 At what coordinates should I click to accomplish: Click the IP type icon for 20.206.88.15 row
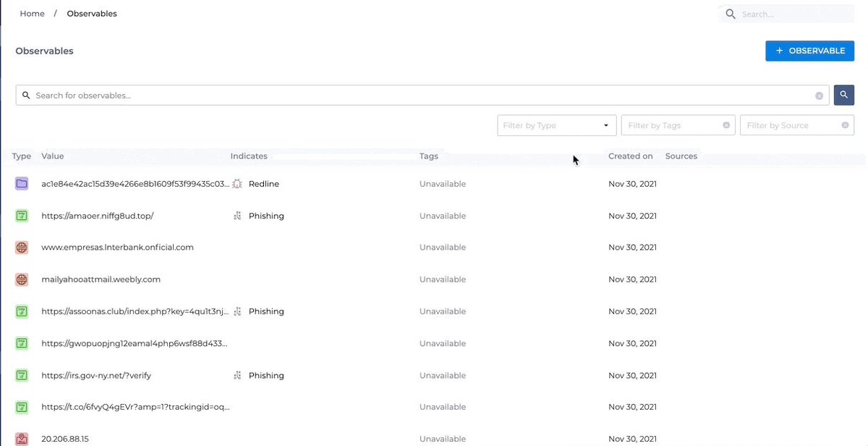pyautogui.click(x=22, y=439)
